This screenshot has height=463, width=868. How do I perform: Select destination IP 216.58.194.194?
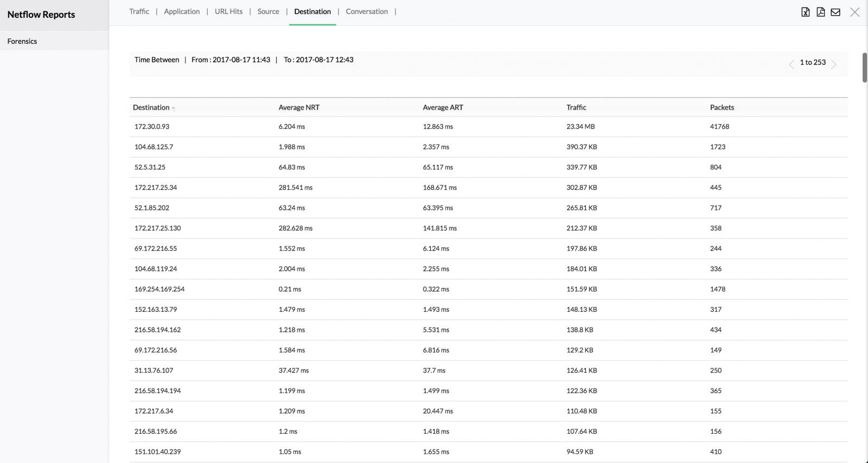tap(158, 391)
